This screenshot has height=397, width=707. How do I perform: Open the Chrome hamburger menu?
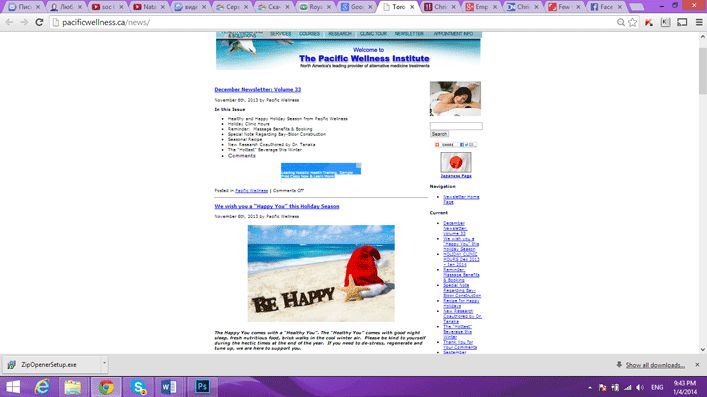(699, 22)
